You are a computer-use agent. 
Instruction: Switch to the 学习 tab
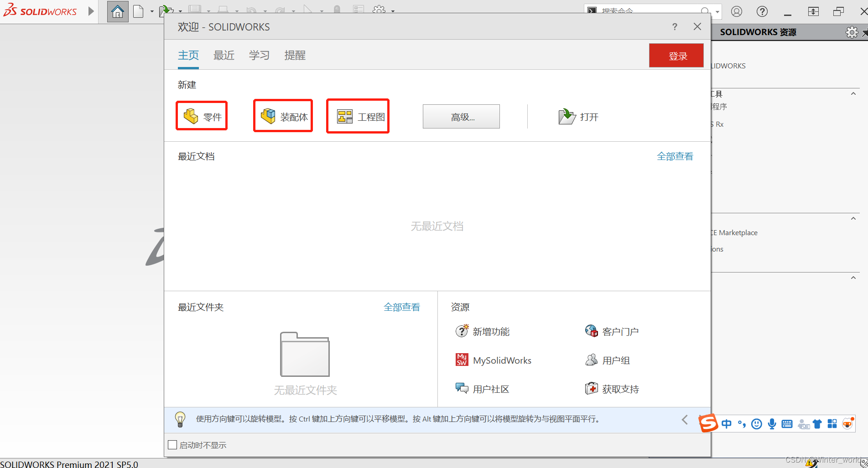259,56
